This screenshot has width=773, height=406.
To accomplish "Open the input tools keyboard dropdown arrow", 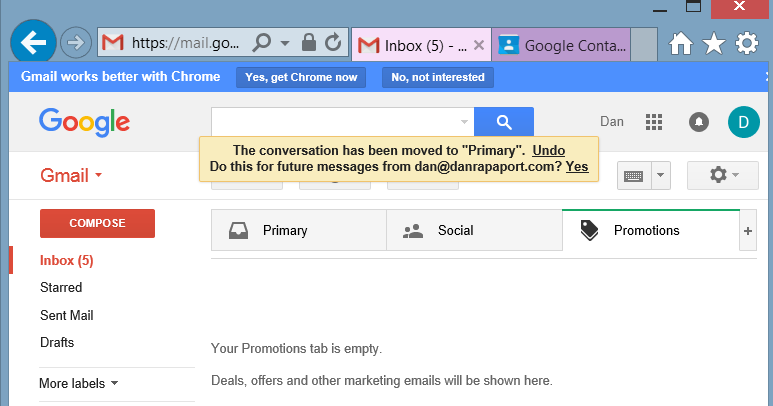I will [x=661, y=175].
